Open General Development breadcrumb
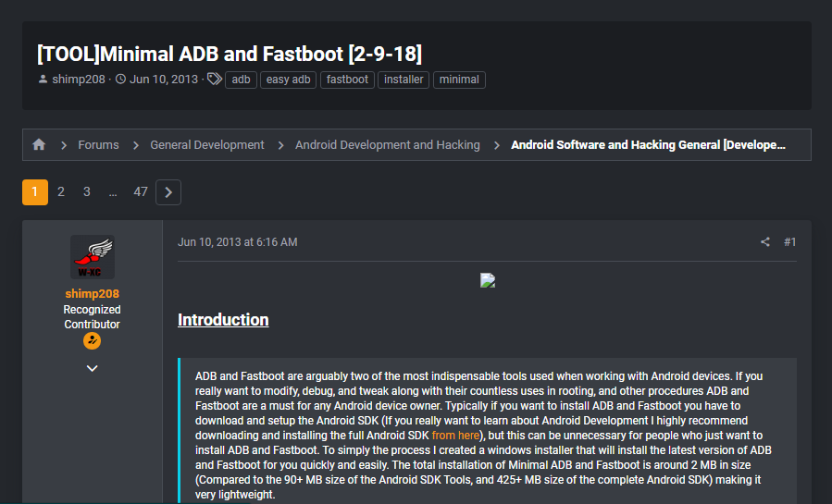This screenshot has height=504, width=832. point(207,144)
